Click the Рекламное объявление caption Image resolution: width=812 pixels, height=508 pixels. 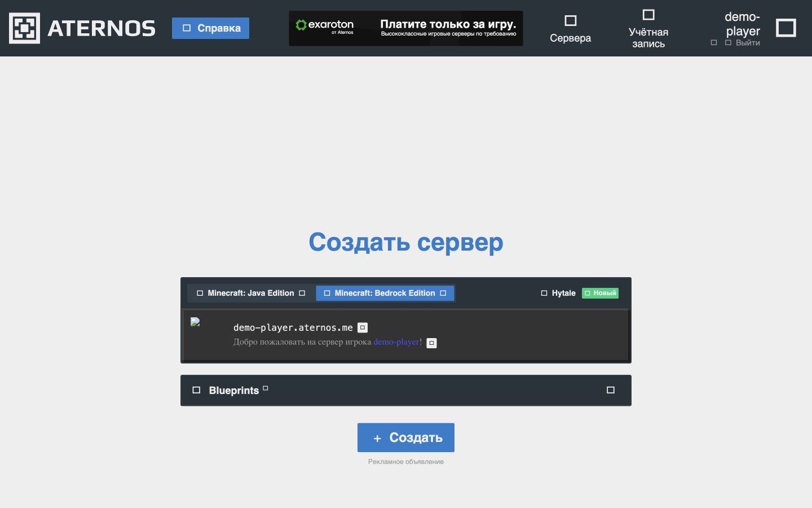(x=406, y=462)
